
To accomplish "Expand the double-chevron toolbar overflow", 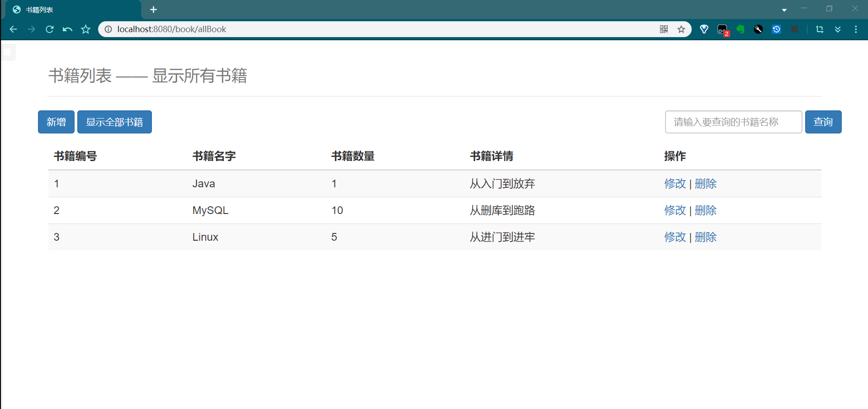I will [x=838, y=29].
